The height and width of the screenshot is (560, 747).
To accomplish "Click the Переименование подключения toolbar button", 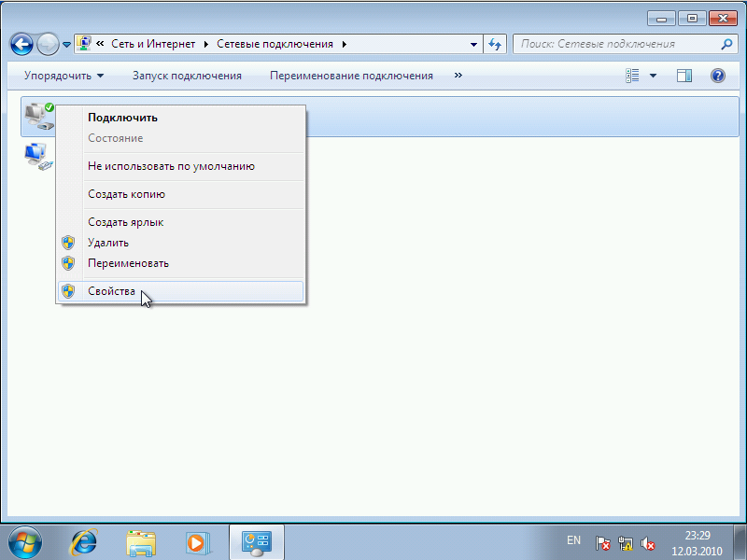I will (x=351, y=76).
